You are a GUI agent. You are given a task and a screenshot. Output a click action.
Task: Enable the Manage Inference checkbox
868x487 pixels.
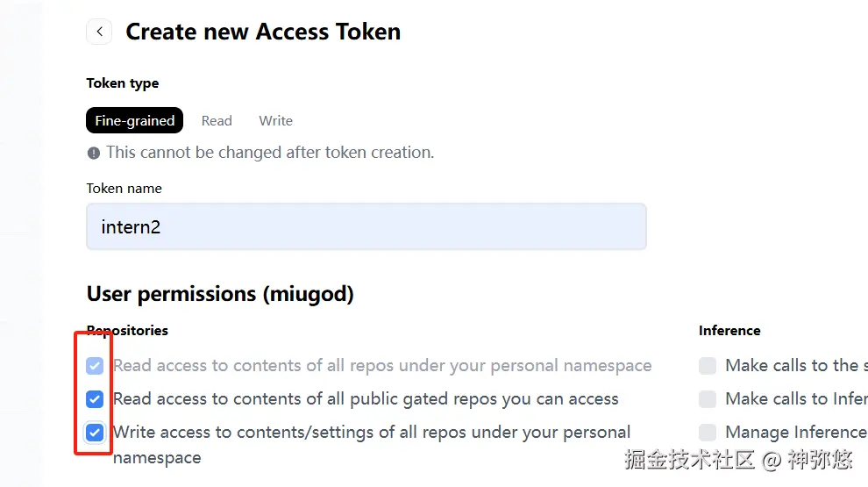pyautogui.click(x=708, y=433)
